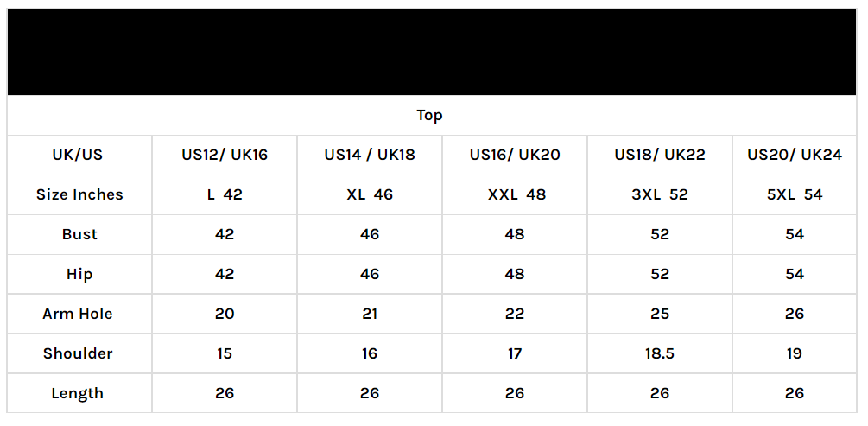The height and width of the screenshot is (426, 868).
Task: Click the shoulder value "18.5" cell
Action: tap(660, 353)
